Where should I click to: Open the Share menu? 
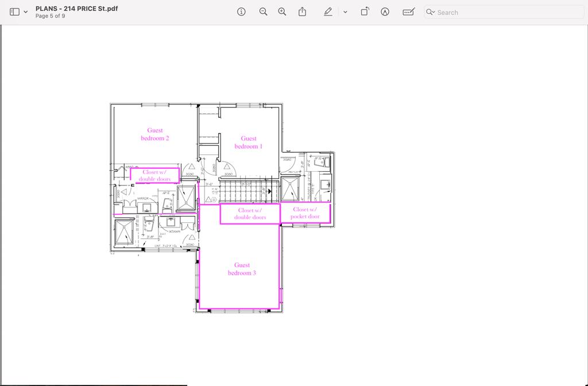click(302, 12)
